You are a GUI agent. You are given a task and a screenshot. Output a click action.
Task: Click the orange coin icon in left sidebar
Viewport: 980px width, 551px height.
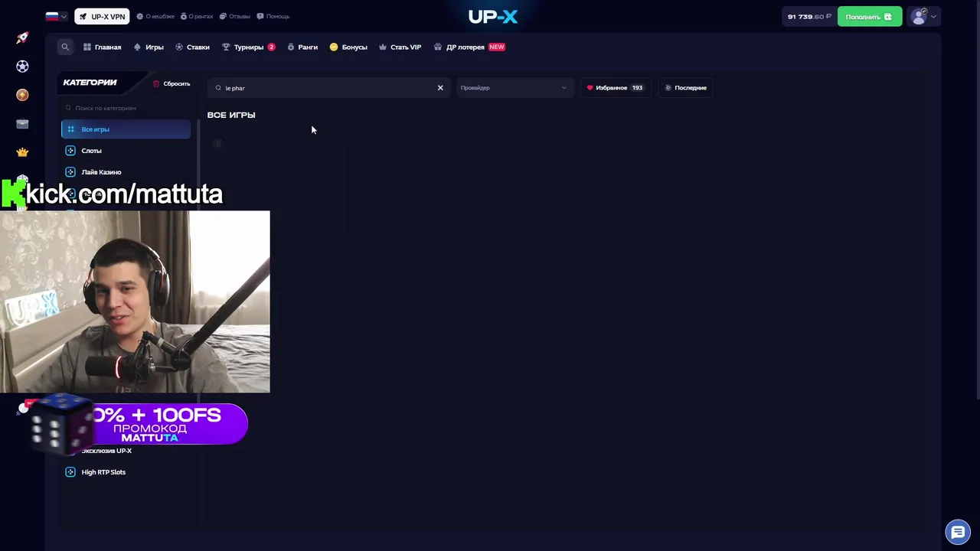[x=22, y=95]
